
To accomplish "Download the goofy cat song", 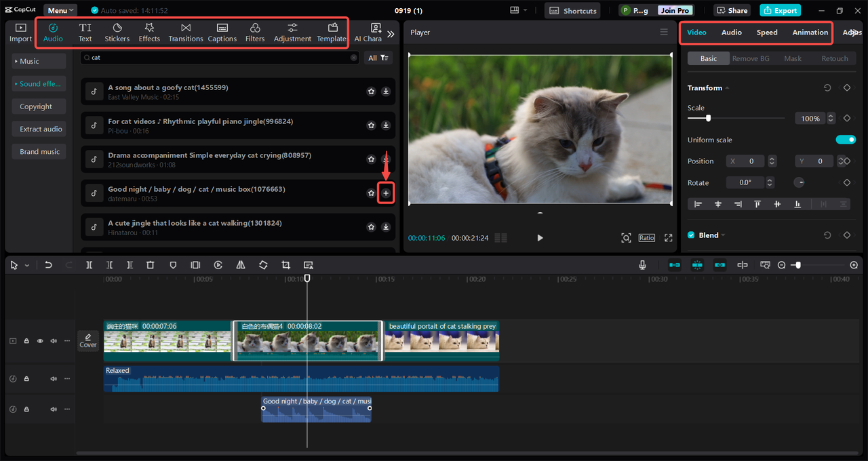I will (386, 92).
